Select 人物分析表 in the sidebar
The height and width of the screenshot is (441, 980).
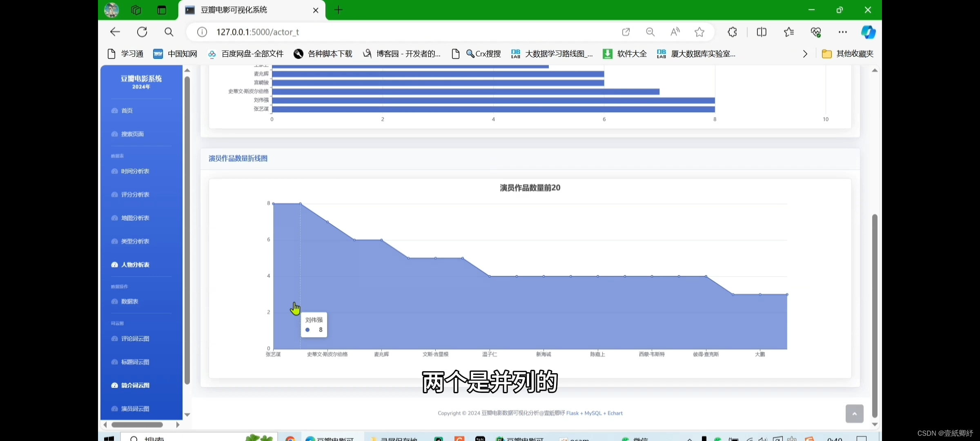135,265
